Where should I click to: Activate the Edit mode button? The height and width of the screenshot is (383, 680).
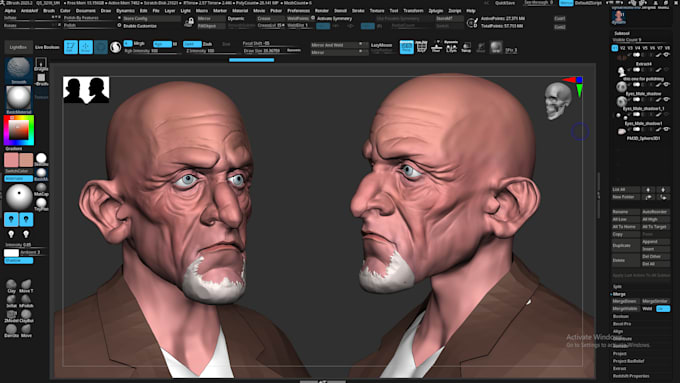[71, 47]
